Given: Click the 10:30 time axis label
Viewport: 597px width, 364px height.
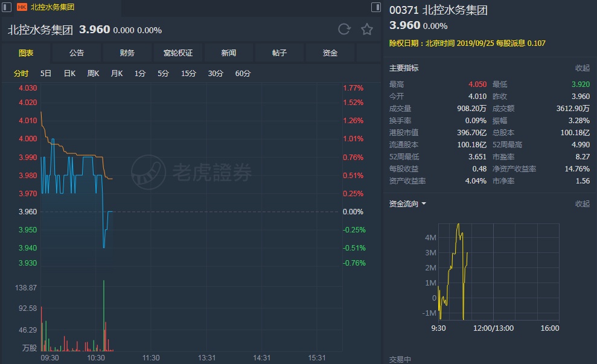Looking at the screenshot, I should (x=96, y=358).
